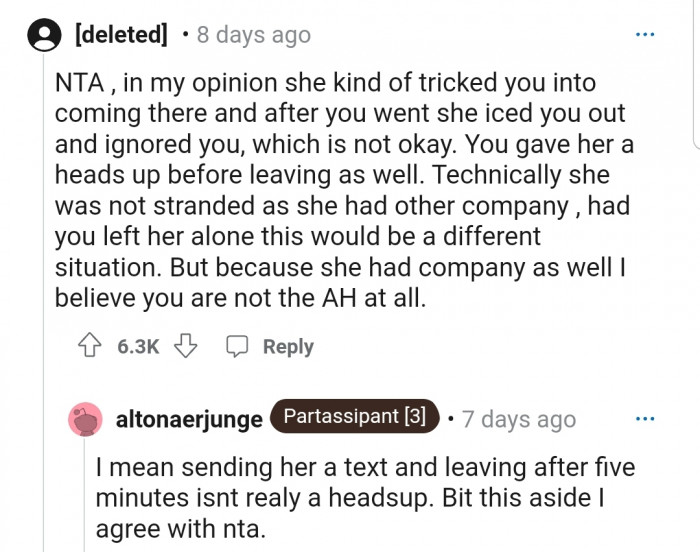Click the speech bubble reply icon

tap(236, 346)
